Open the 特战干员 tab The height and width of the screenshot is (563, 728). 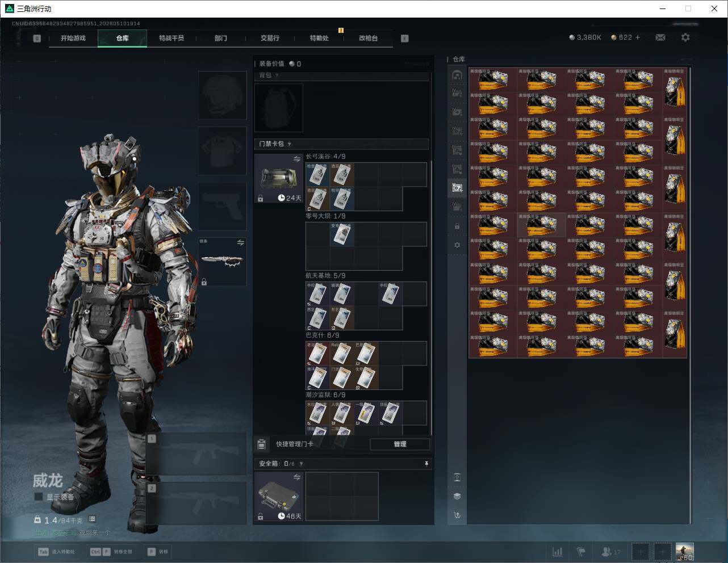pos(171,38)
